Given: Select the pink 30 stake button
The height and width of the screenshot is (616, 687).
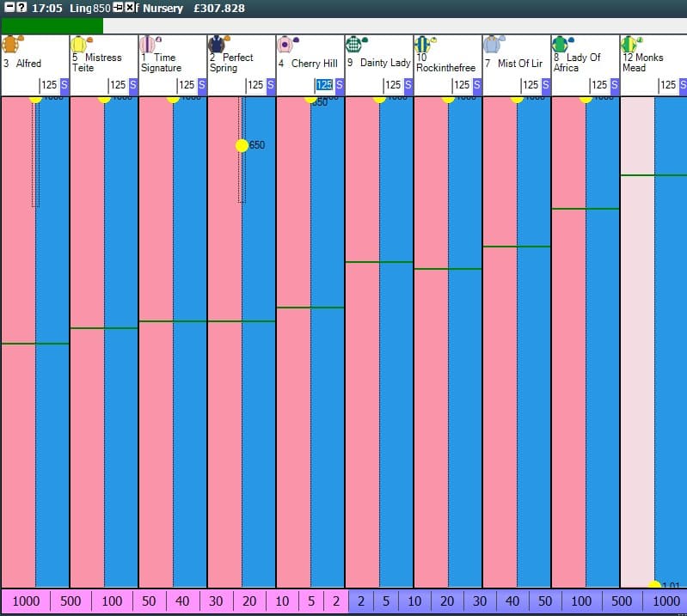Looking at the screenshot, I should [216, 601].
